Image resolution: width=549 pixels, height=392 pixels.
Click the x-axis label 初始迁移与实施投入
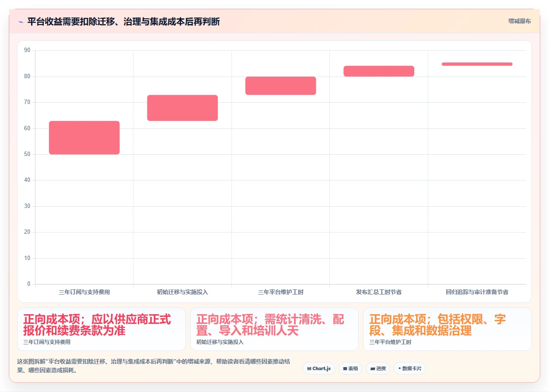click(x=182, y=292)
